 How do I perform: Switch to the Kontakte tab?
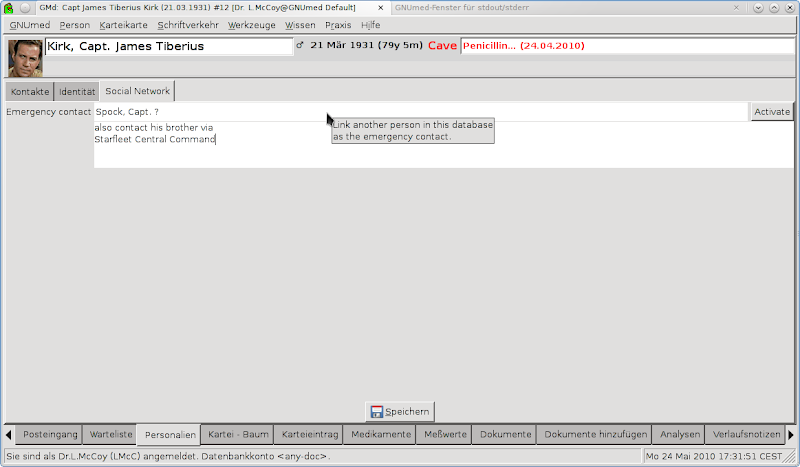(x=30, y=92)
